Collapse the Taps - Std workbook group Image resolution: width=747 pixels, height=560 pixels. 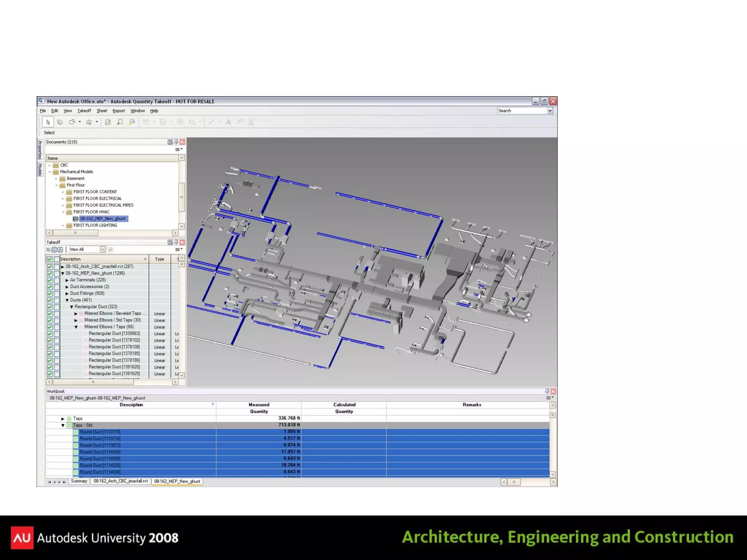click(x=63, y=425)
